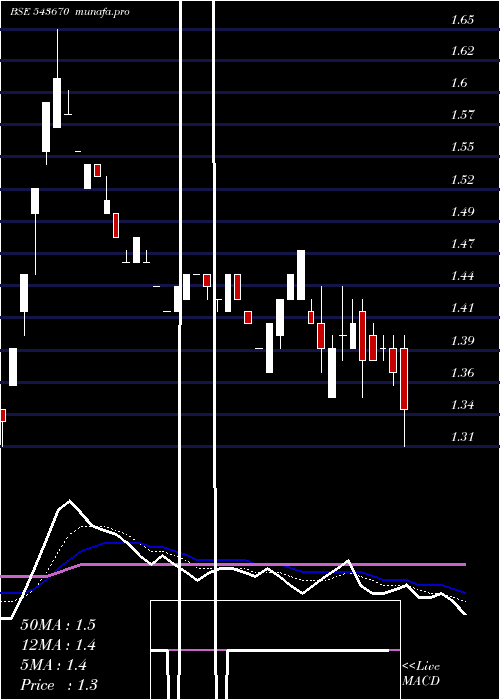Select the 1.36 price axis label
The height and width of the screenshot is (700, 500).
tap(462, 372)
